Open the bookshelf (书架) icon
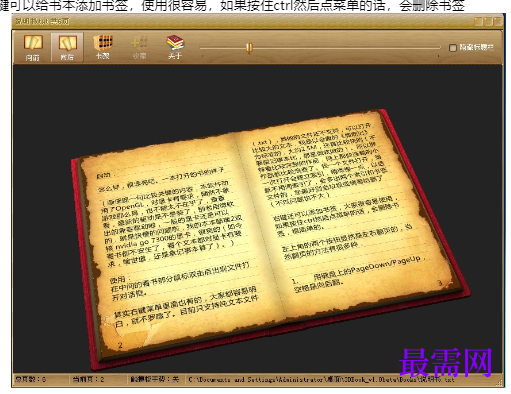The width and height of the screenshot is (511, 394). coord(103,47)
